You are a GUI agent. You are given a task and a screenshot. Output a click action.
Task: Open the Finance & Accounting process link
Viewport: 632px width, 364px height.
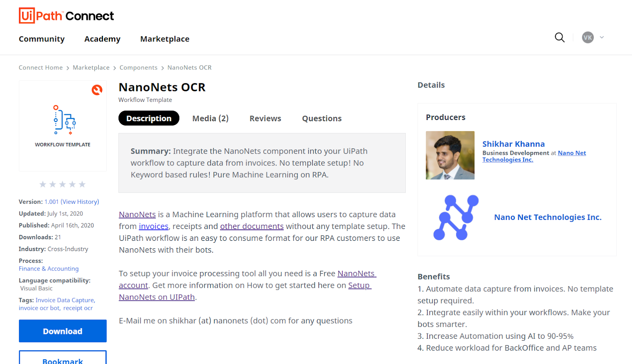pyautogui.click(x=49, y=269)
